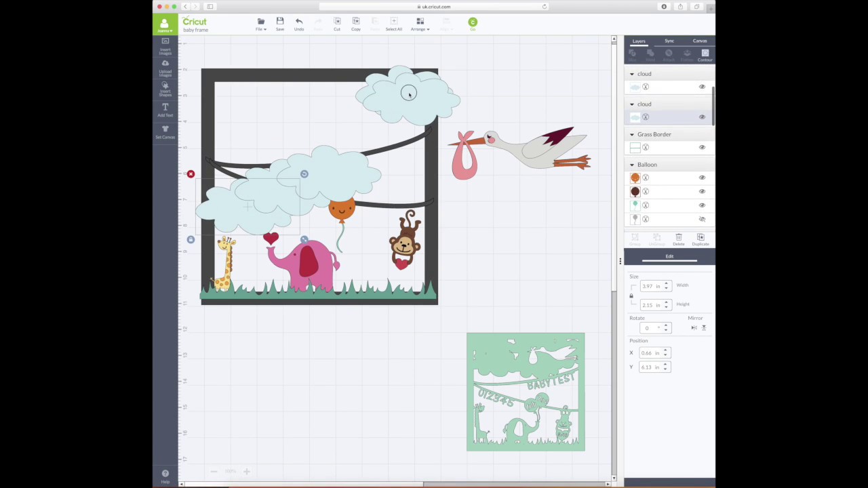Image resolution: width=868 pixels, height=488 pixels.
Task: Click the Width stepper arrows
Action: [x=666, y=286]
